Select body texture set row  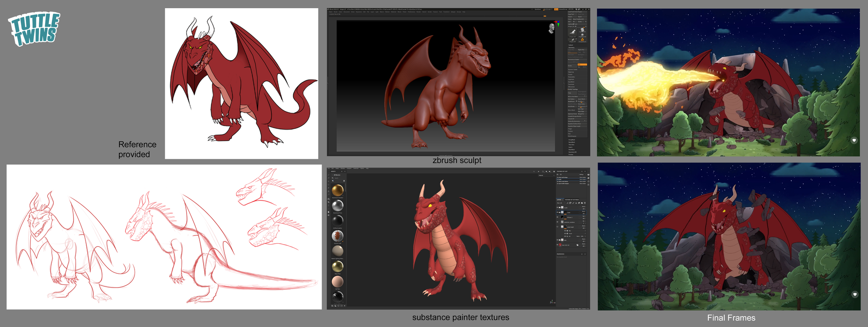tap(571, 180)
